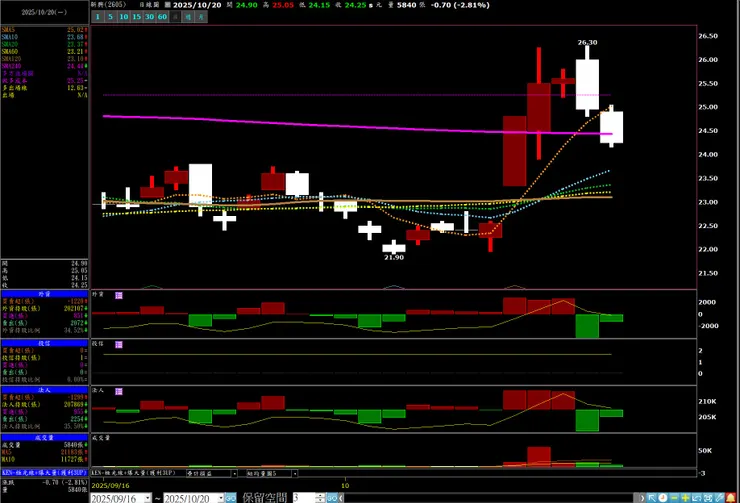Image resolution: width=740 pixels, height=503 pixels.
Task: Open the end date 2025/10/20 dropdown
Action: (x=220, y=498)
